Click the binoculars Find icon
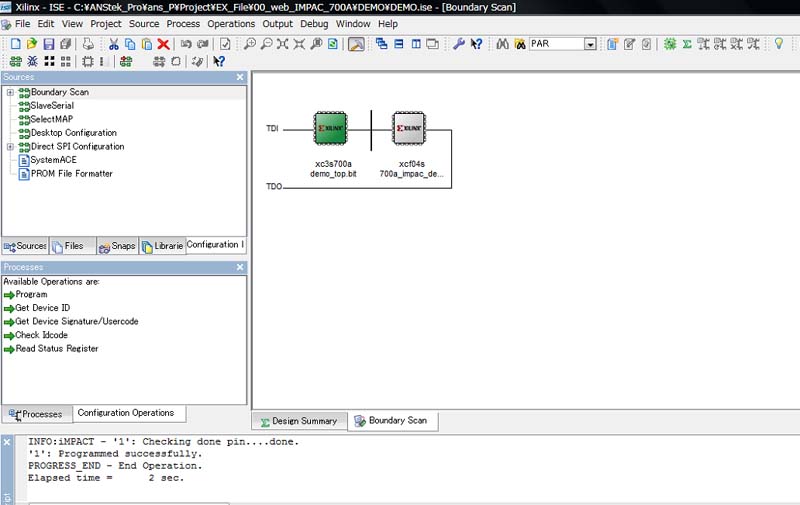 click(x=503, y=44)
